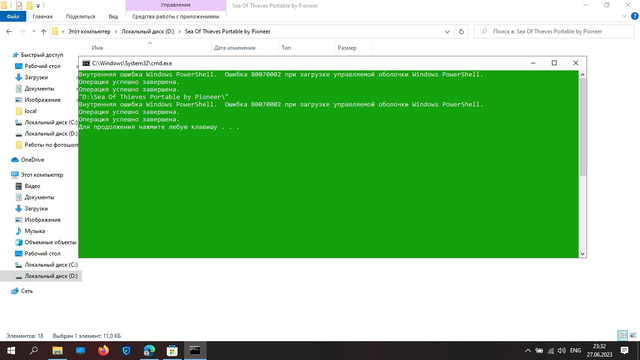Open taskbar search magnifier
Screen dimensions: 640x360
[34, 350]
